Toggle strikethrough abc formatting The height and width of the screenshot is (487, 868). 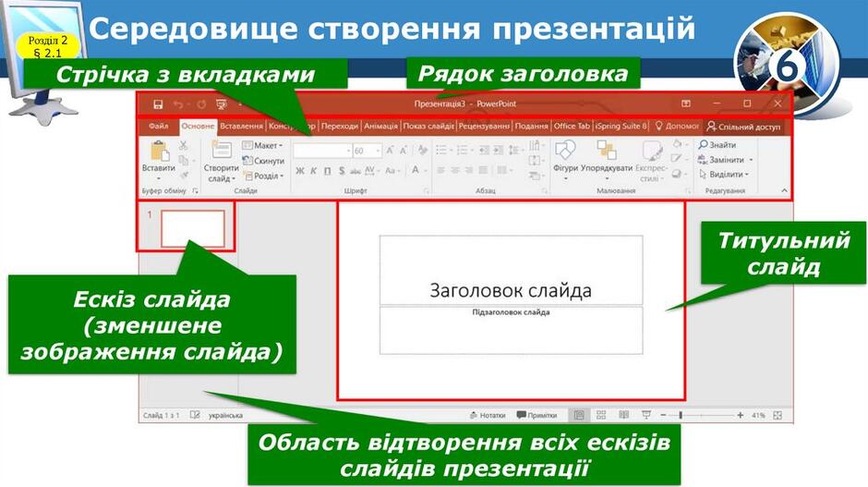coord(356,171)
